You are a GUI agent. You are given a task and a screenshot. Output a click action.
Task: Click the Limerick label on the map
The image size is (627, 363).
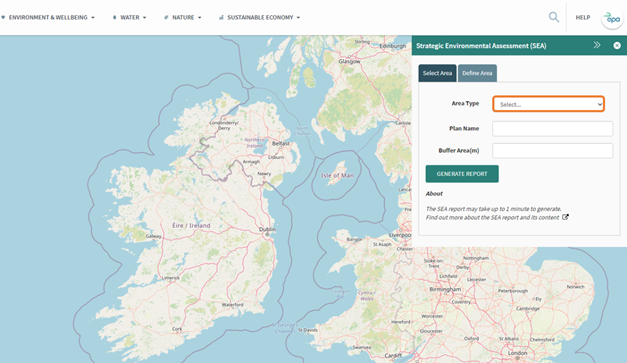pos(171,277)
